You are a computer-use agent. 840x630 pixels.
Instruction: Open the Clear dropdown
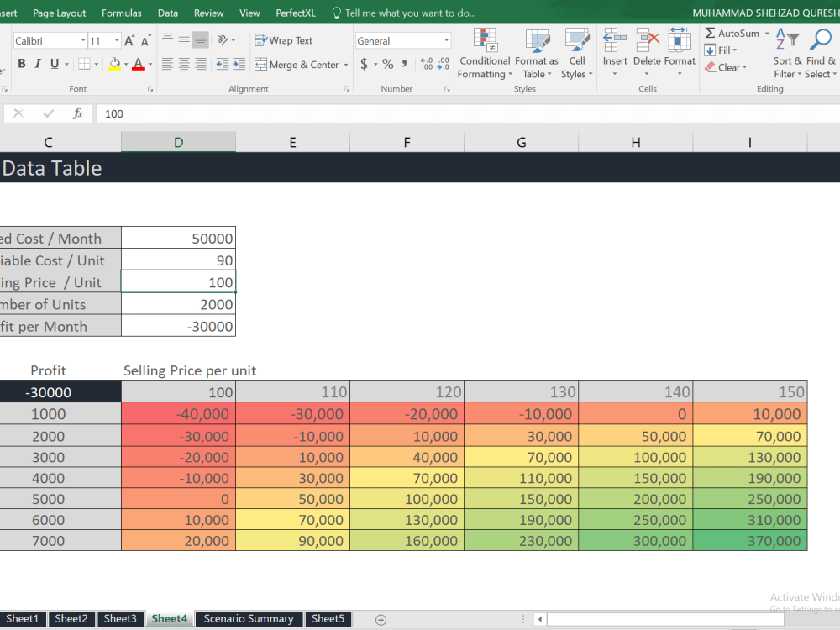coord(726,67)
